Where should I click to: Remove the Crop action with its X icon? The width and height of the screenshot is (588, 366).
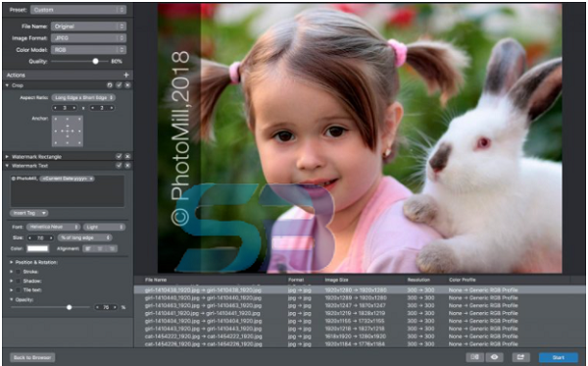[x=127, y=85]
